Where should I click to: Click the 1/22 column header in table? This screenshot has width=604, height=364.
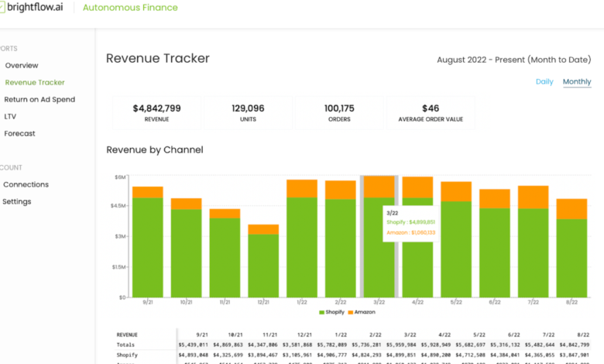pos(341,335)
